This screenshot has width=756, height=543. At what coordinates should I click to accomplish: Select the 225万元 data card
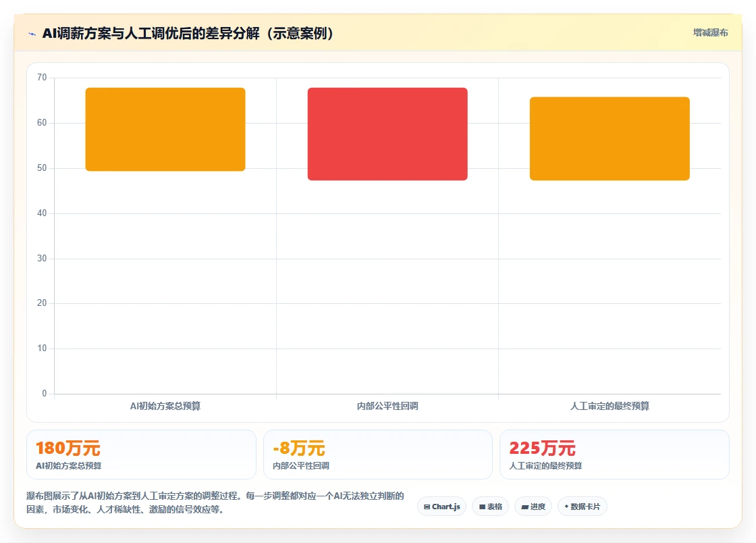[614, 455]
